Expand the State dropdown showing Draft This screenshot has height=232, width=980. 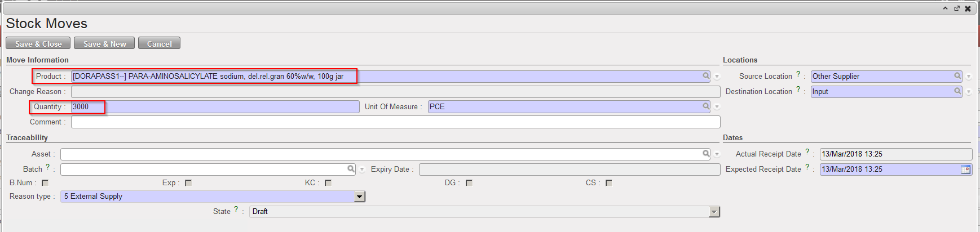pos(714,212)
